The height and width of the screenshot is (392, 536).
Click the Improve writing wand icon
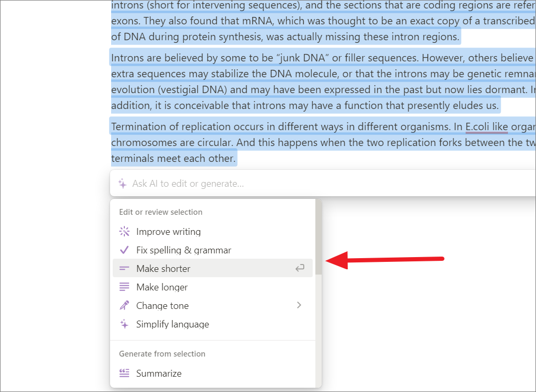click(124, 231)
